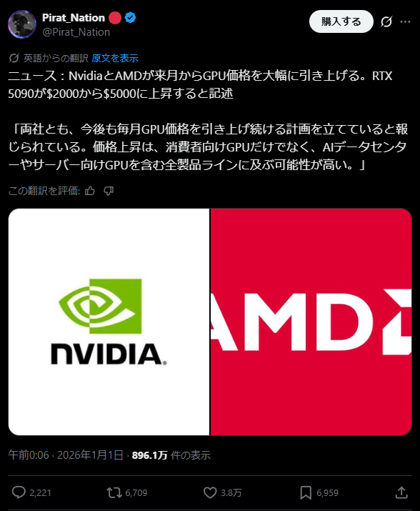
Task: Open the Pirat_Nation profile avatar
Action: (22, 24)
